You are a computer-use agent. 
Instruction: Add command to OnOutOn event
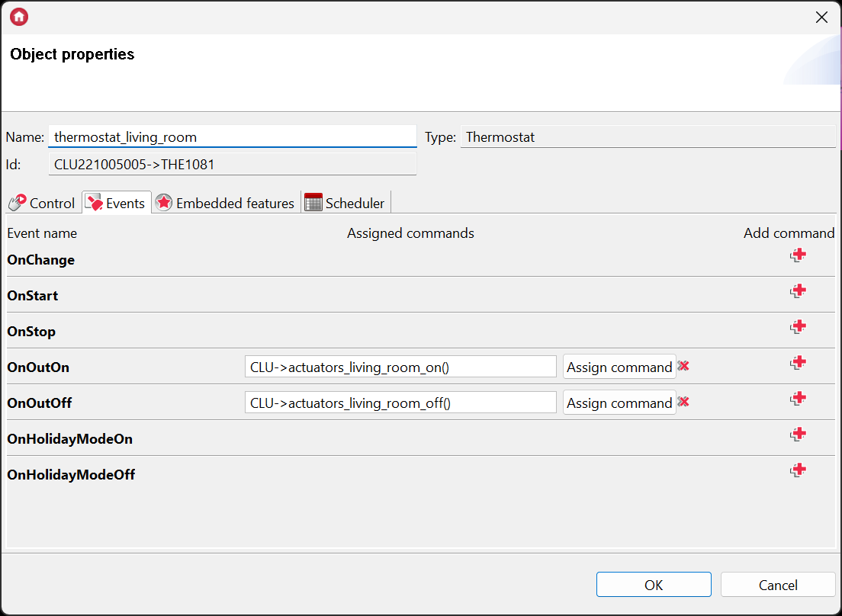point(798,363)
